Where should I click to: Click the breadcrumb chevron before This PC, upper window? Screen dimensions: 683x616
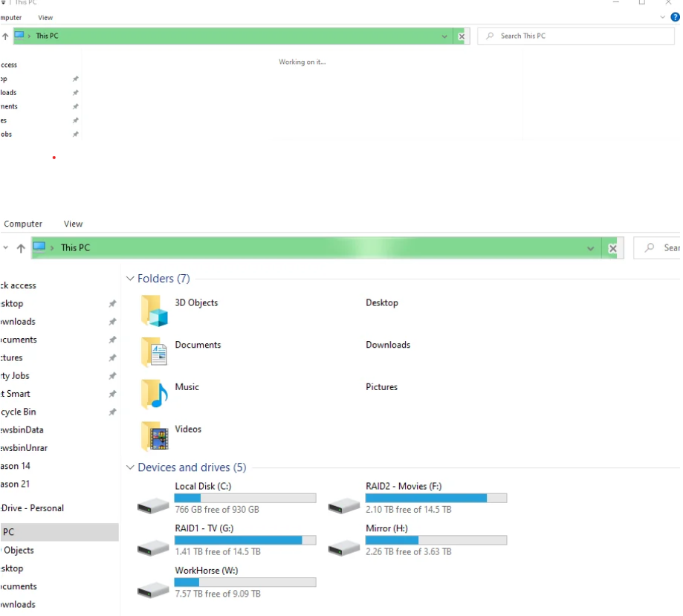pos(29,36)
